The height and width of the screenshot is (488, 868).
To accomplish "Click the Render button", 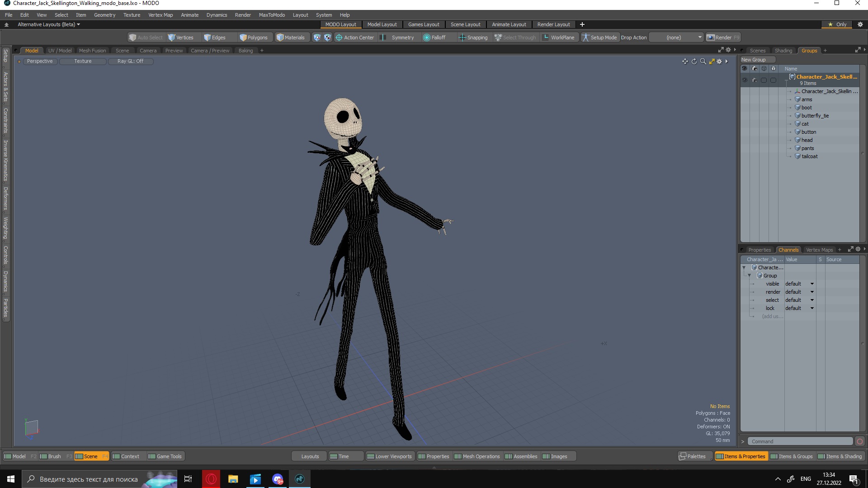I will 723,38.
